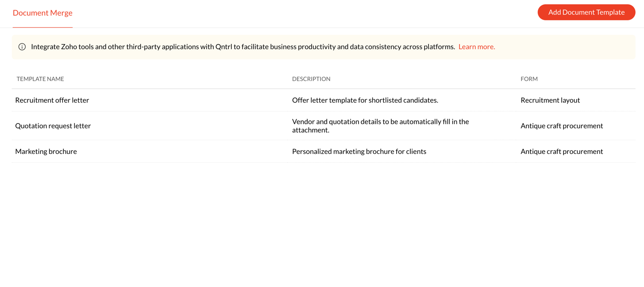
Task: Click the Integrate Zoho tools banner text
Action: tap(243, 47)
